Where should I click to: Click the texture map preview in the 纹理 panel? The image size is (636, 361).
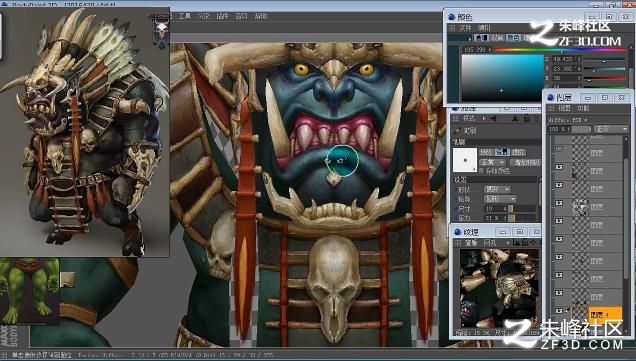coord(499,288)
